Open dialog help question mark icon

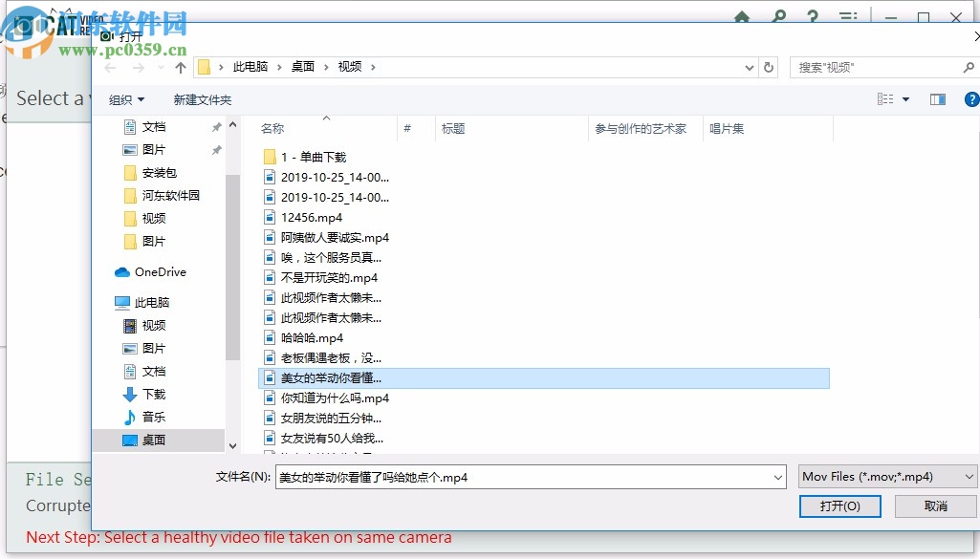pyautogui.click(x=972, y=99)
